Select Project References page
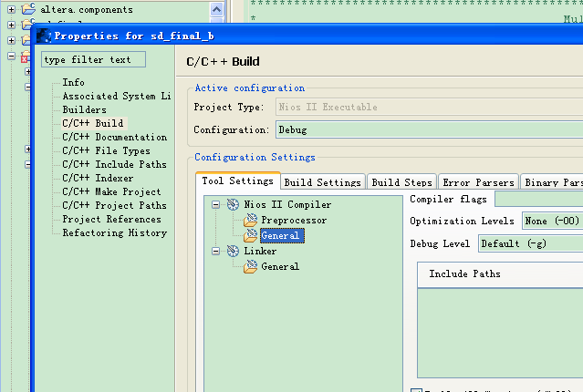The width and height of the screenshot is (583, 392). pos(111,219)
